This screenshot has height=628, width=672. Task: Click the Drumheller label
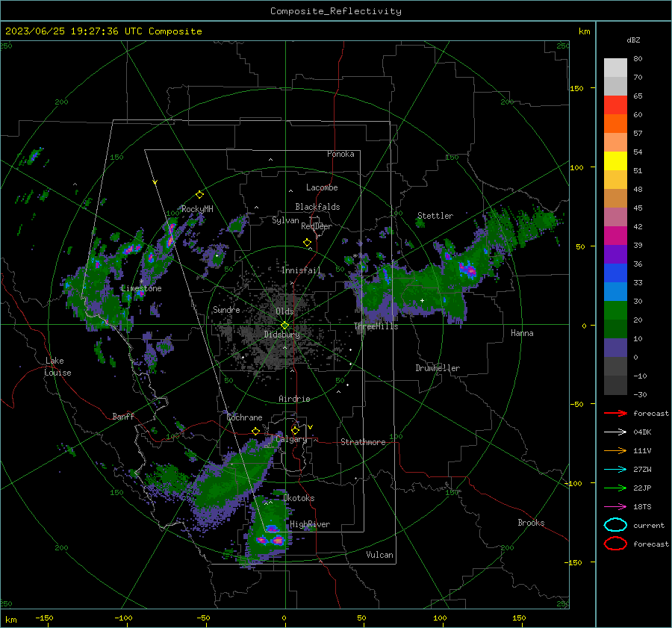pos(438,368)
